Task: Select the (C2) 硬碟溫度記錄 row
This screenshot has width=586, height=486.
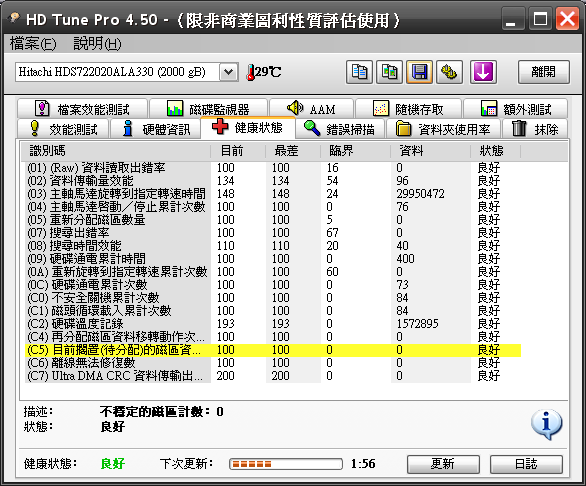Action: tap(273, 324)
